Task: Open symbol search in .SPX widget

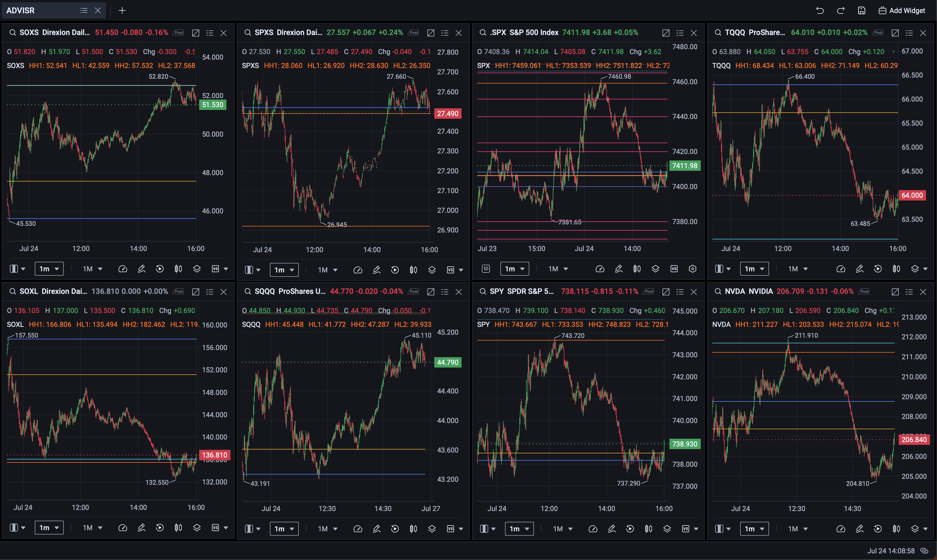Action: (x=483, y=32)
